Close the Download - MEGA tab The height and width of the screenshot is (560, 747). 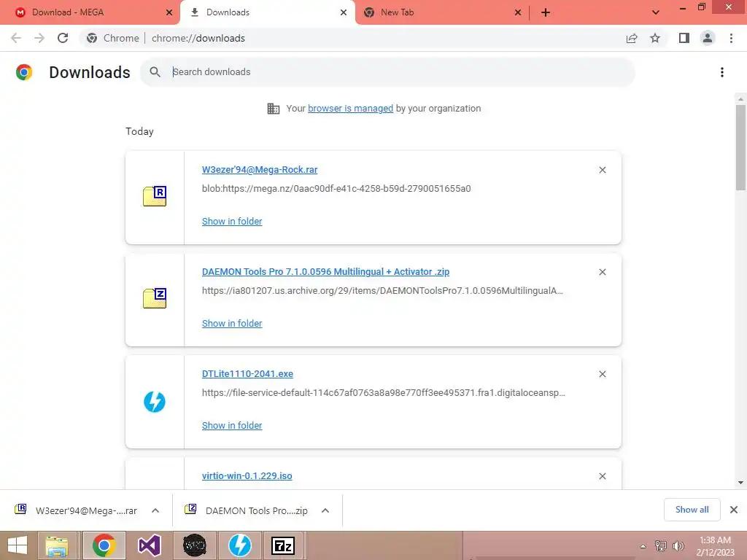pos(169,12)
